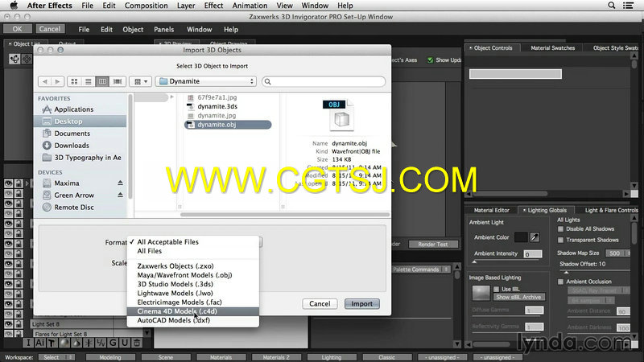Click the Ambient Intensity value field
Viewport: 644px width, 362px height.
[x=533, y=254]
